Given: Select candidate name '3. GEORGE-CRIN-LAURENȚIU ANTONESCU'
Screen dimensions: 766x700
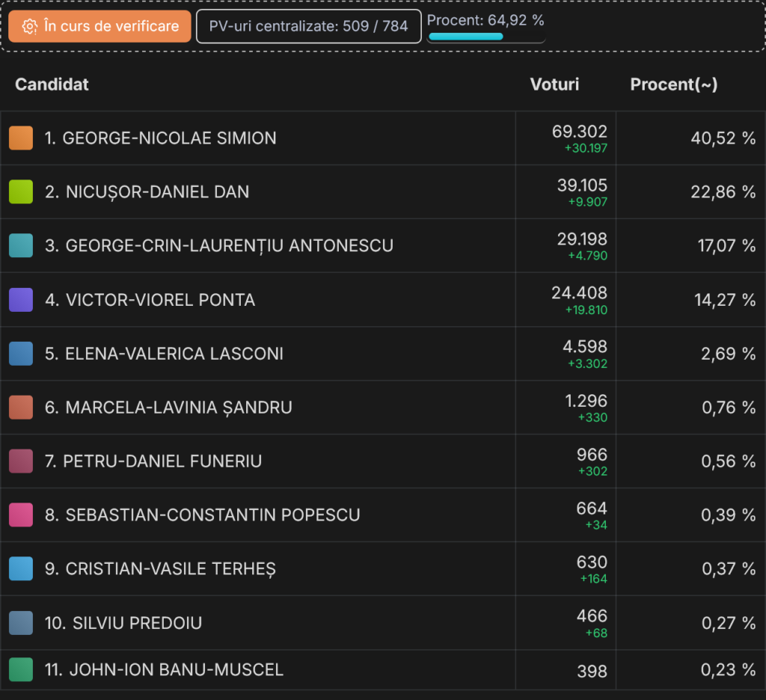Looking at the screenshot, I should (x=219, y=246).
